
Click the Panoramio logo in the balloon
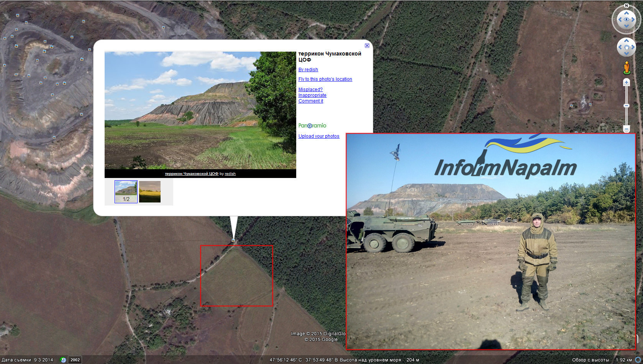[x=312, y=126]
